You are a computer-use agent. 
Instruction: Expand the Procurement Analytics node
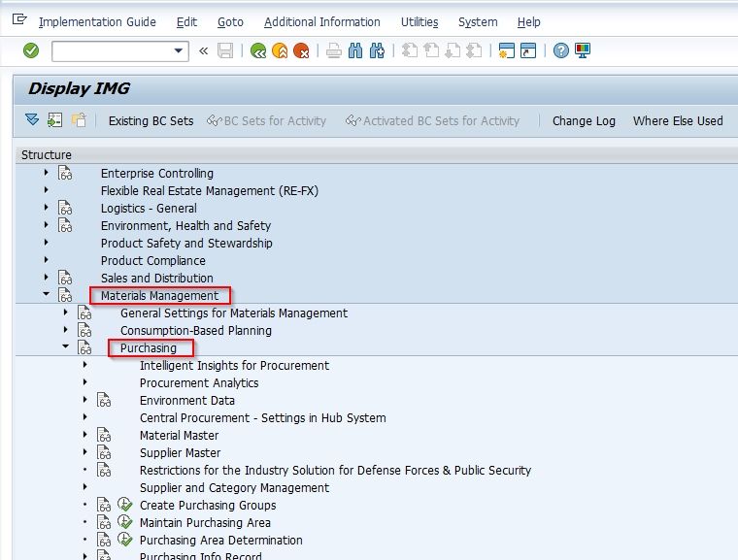[84, 381]
